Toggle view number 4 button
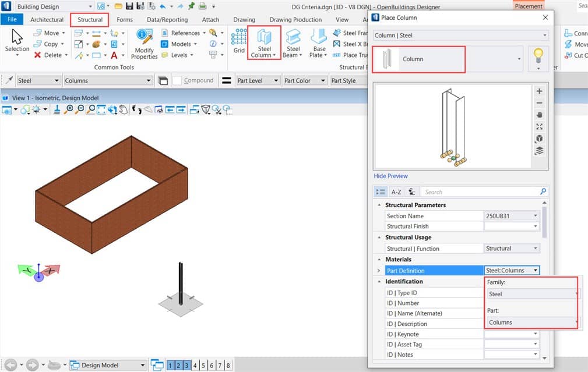Image resolution: width=588 pixels, height=372 pixels. (195, 365)
